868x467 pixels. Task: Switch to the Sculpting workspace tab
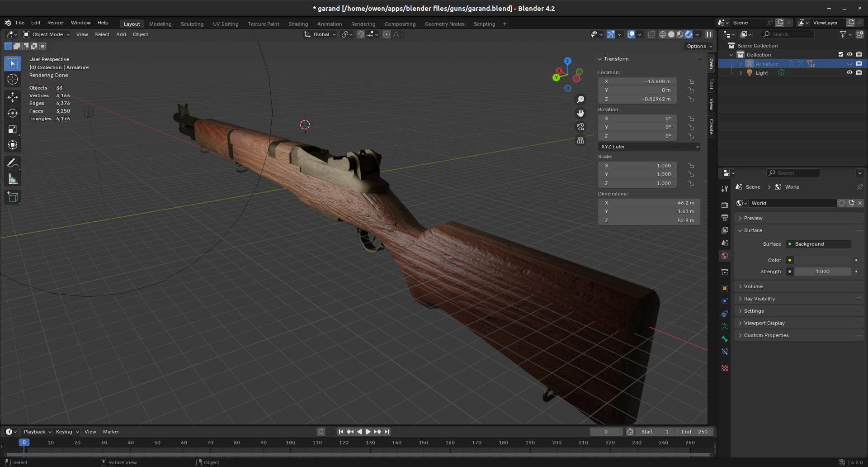(x=192, y=24)
